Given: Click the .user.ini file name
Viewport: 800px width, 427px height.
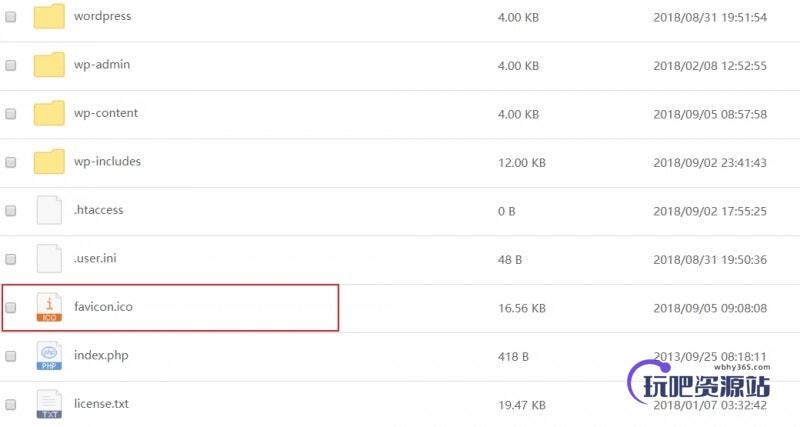Looking at the screenshot, I should pos(95,258).
